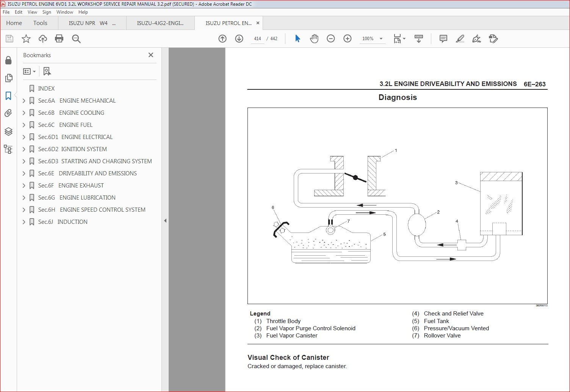Open the sign document pen icon

tap(476, 39)
